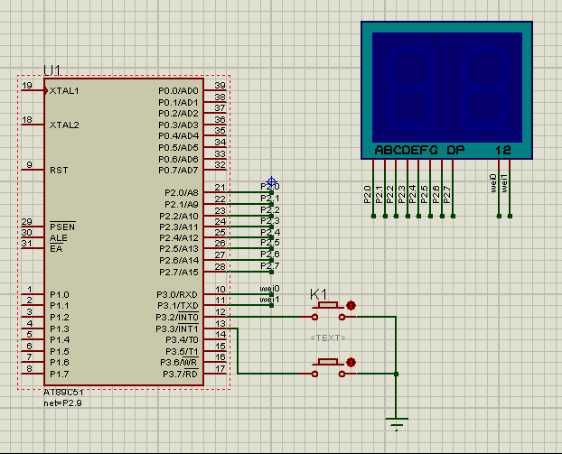Select the XTAL2 pin 18 on U1
This screenshot has width=562, height=454.
click(x=32, y=124)
